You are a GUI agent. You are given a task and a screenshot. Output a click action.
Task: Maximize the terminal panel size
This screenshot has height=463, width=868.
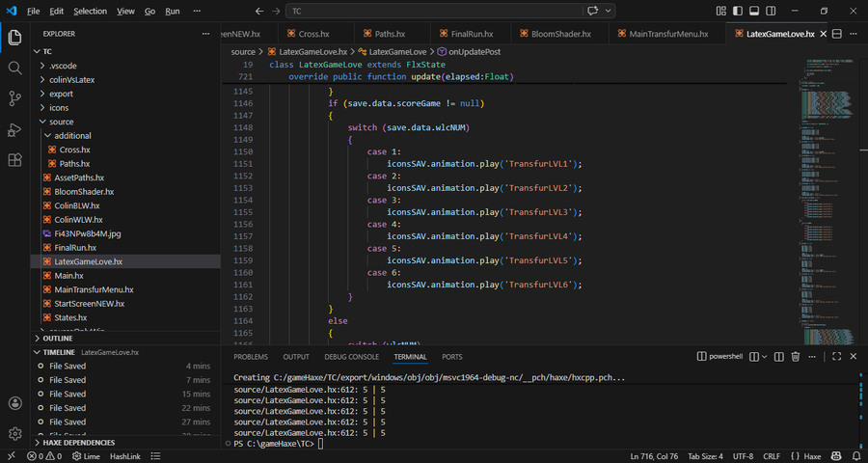click(x=835, y=357)
